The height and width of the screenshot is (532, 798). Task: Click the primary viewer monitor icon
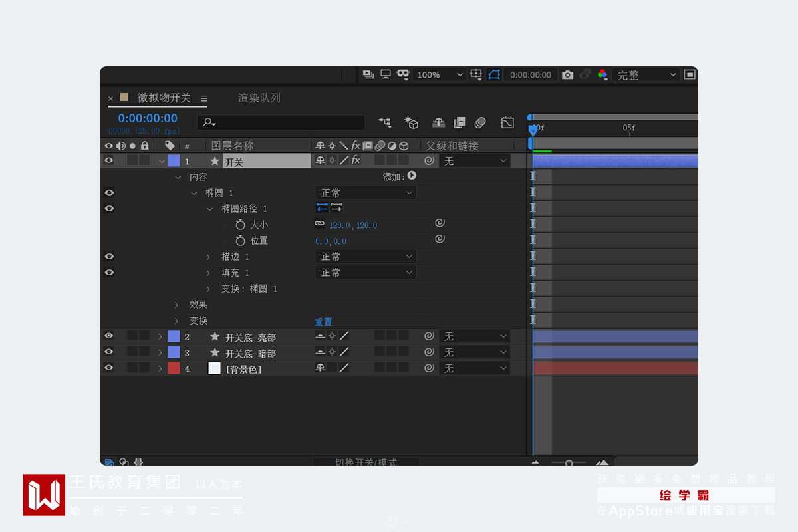click(x=386, y=74)
